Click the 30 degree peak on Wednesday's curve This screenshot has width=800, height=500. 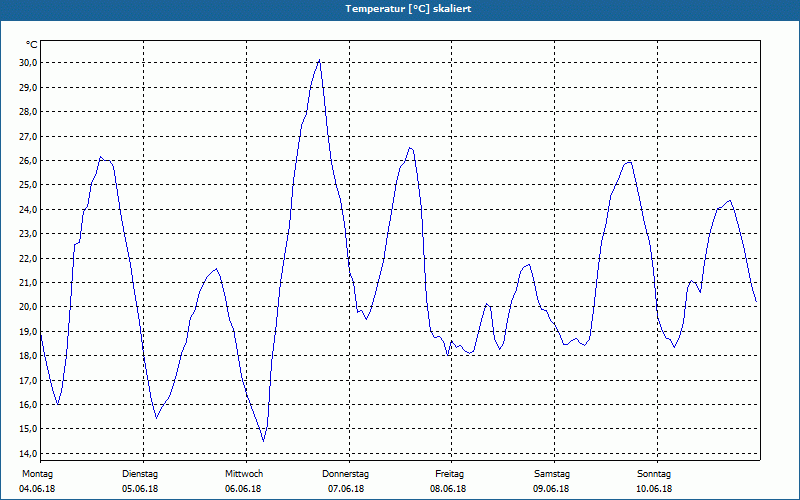(x=319, y=60)
